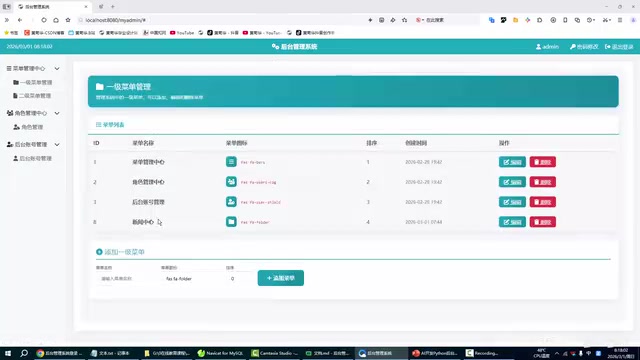Edit the 后台账号管理 menu row

pos(512,202)
